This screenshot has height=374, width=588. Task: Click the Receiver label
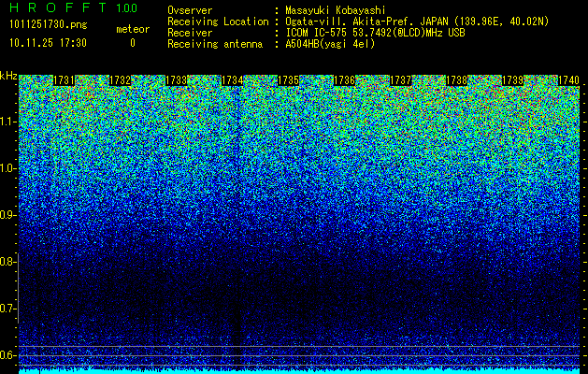click(x=190, y=33)
